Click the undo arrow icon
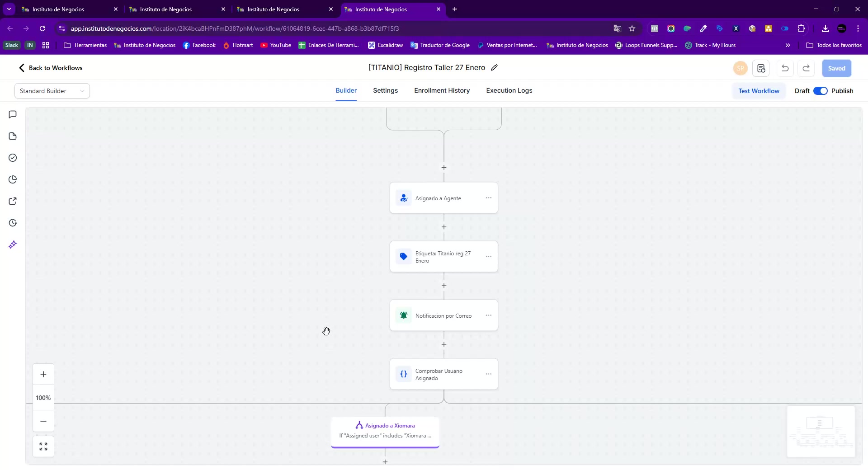Image resolution: width=868 pixels, height=470 pixels. [x=785, y=68]
